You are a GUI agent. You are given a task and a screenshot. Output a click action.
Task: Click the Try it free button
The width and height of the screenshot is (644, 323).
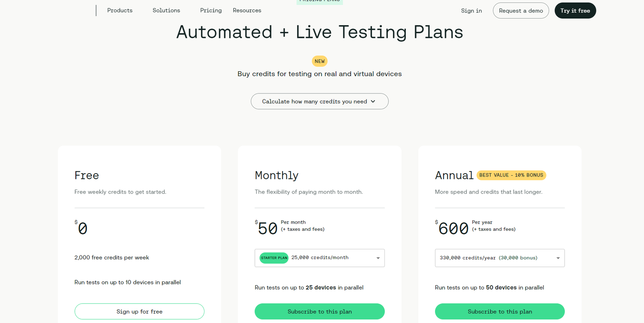click(575, 11)
